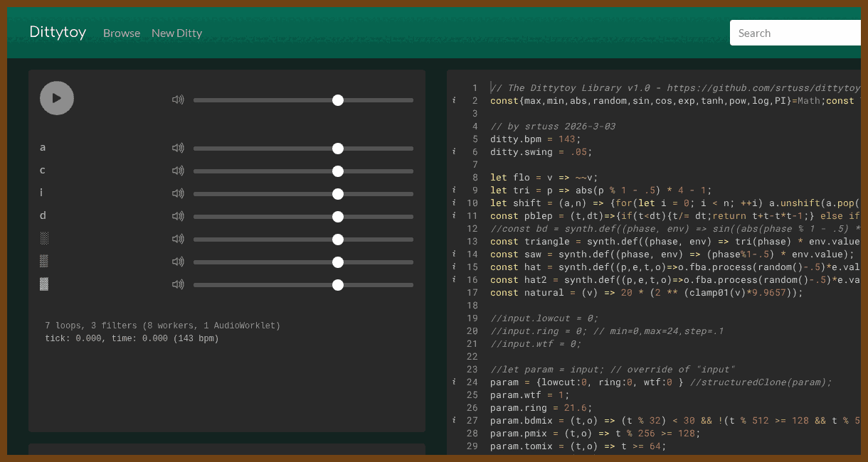The width and height of the screenshot is (868, 462).
Task: Play the ditty with the round play button
Action: (57, 98)
